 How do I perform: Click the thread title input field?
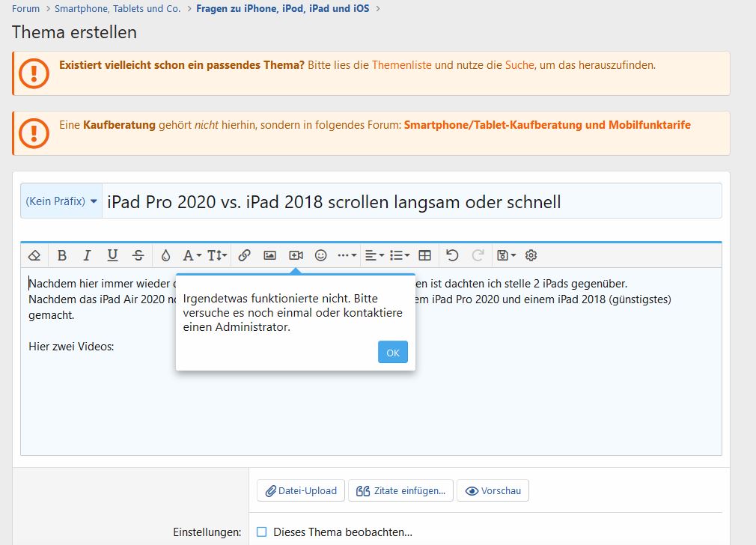click(412, 201)
